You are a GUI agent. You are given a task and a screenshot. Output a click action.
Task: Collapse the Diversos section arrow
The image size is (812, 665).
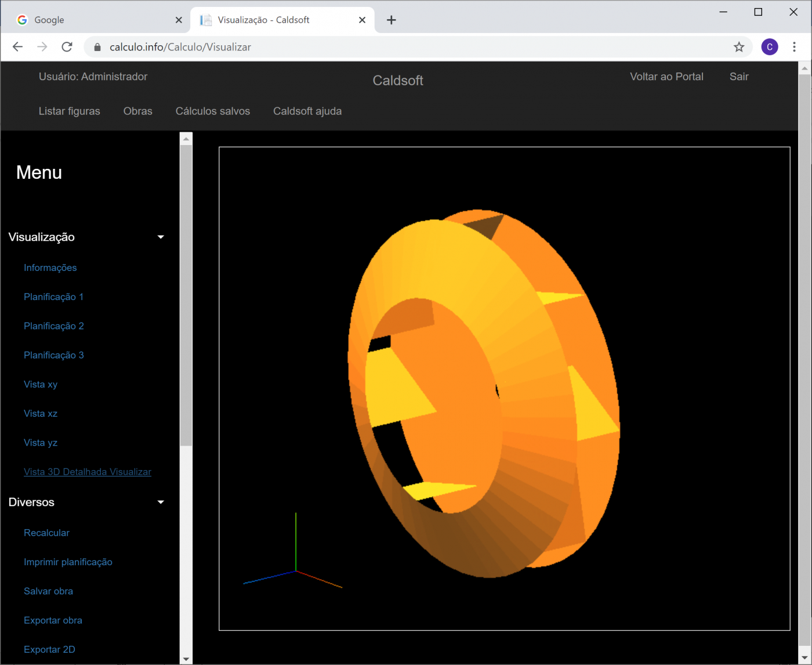point(161,502)
